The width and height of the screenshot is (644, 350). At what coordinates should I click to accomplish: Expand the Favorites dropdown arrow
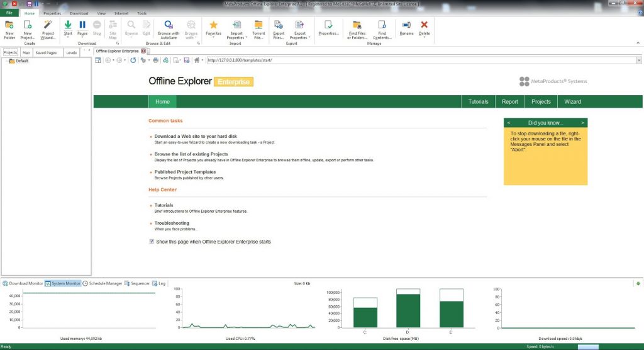pyautogui.click(x=213, y=37)
